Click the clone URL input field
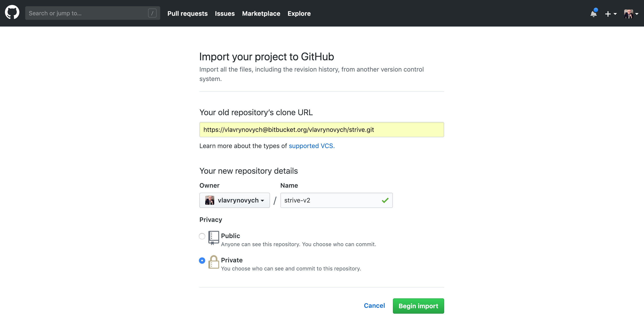Viewport: 644px width, 324px height. pos(321,130)
